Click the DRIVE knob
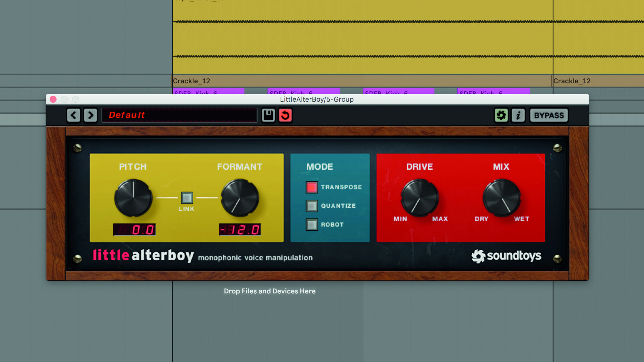 tap(420, 198)
